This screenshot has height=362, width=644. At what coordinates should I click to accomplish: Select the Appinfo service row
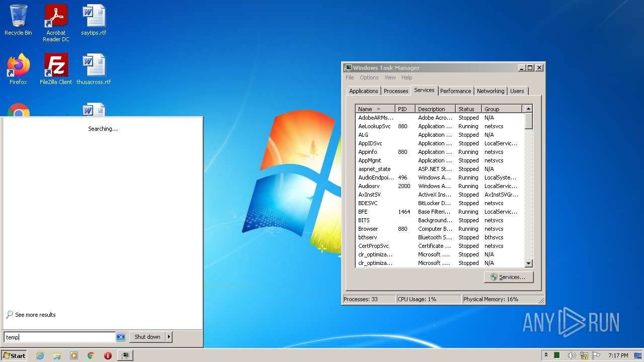(440, 152)
